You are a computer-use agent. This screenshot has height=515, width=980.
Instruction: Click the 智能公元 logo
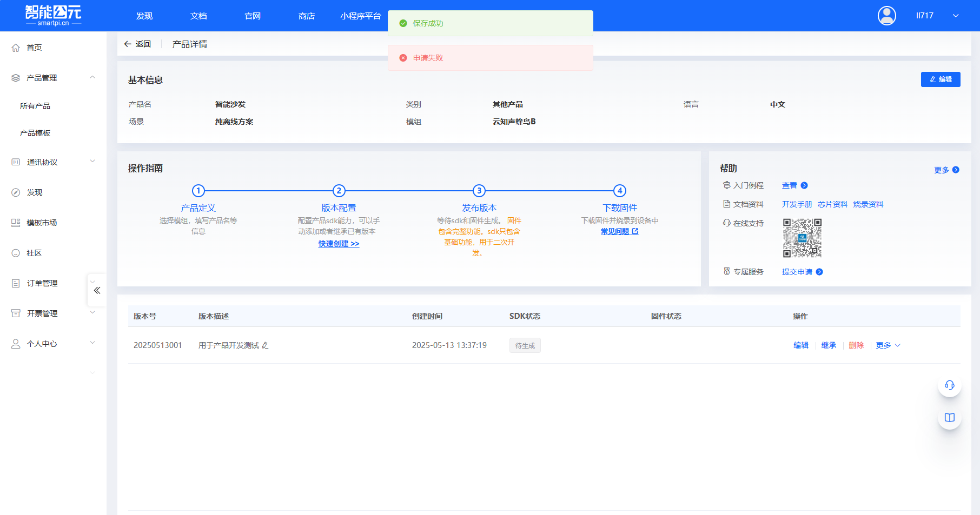tap(52, 15)
